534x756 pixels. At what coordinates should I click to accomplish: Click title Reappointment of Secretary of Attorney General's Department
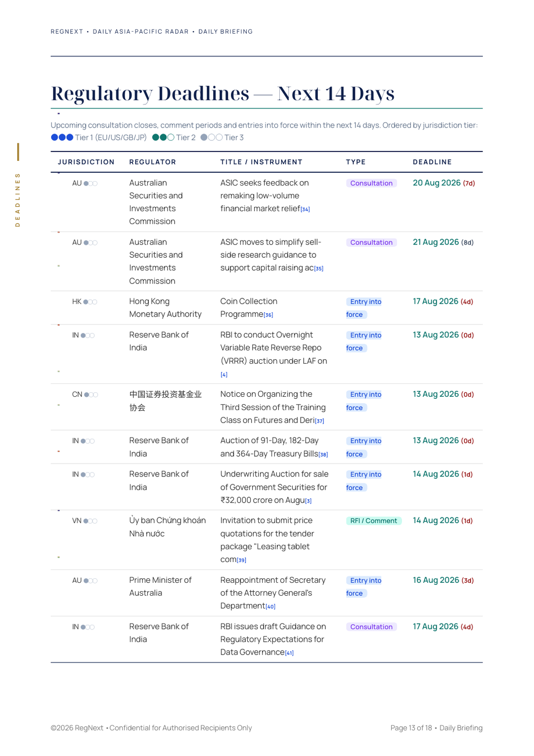(x=273, y=593)
